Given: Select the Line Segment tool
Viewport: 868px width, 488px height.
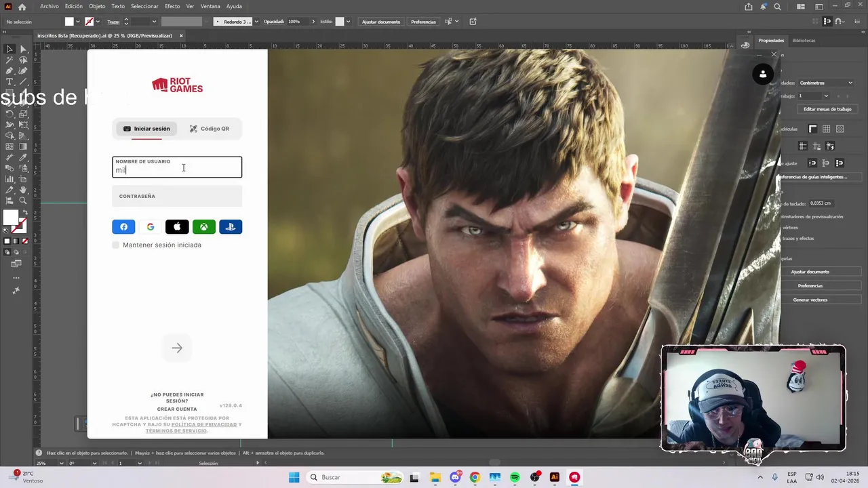Looking at the screenshot, I should pos(23,82).
